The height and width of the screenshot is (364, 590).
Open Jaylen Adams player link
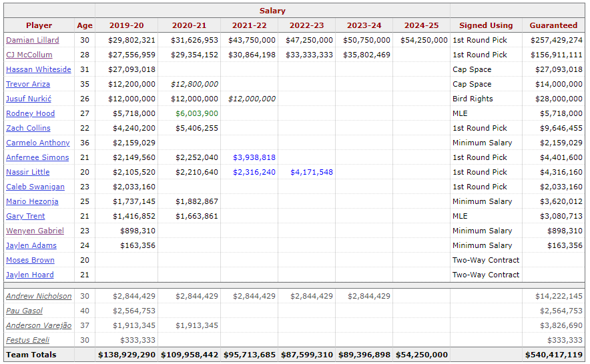tap(31, 245)
